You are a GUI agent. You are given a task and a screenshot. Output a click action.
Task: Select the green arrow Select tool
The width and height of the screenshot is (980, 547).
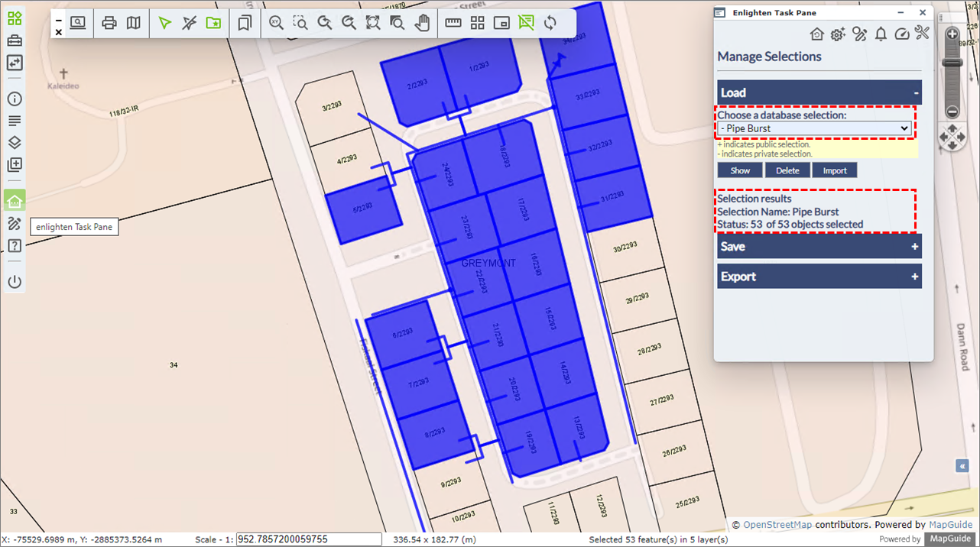(164, 23)
